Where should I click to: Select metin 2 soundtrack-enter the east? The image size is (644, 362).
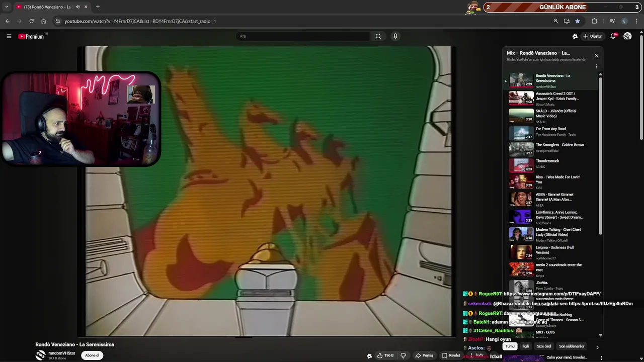pos(550,269)
